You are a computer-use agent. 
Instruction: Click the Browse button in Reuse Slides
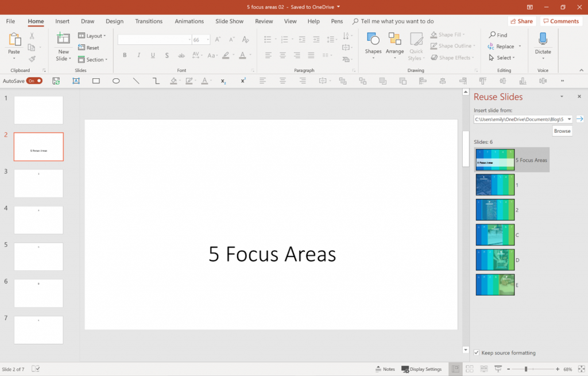(x=562, y=131)
